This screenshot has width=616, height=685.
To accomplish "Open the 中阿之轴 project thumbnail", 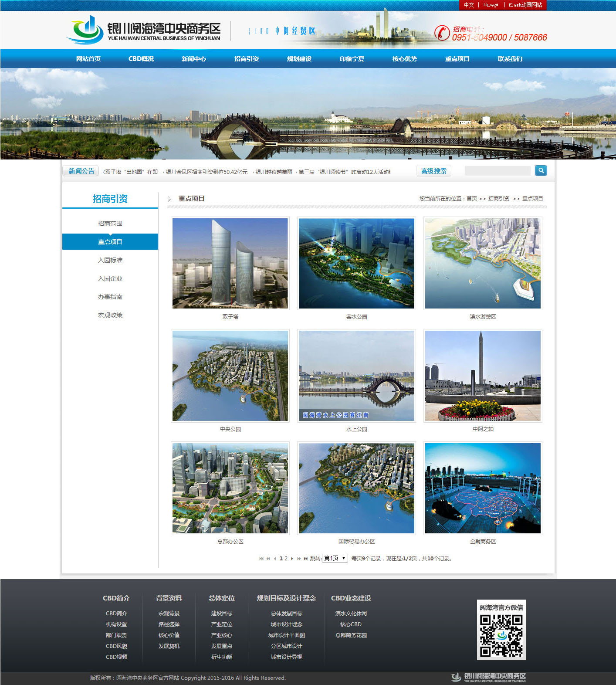I will point(483,376).
